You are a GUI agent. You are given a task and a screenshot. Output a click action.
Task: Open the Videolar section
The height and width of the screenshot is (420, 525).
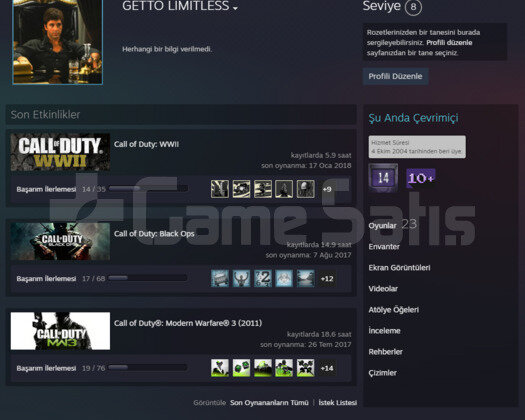point(383,289)
